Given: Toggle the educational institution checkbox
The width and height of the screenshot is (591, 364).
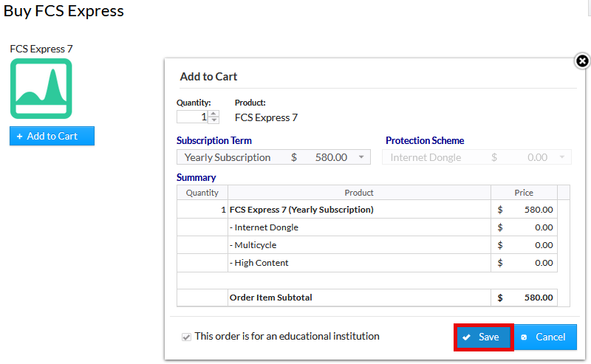Looking at the screenshot, I should [x=186, y=337].
